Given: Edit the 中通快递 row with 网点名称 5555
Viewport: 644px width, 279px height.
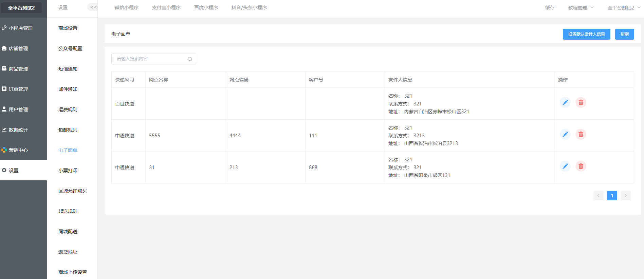Looking at the screenshot, I should [x=565, y=134].
